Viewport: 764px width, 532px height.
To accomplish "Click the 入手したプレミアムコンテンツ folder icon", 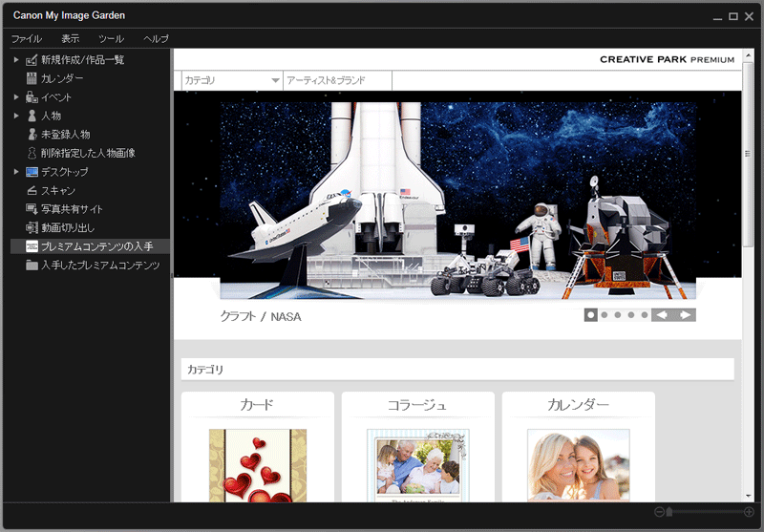I will [32, 265].
